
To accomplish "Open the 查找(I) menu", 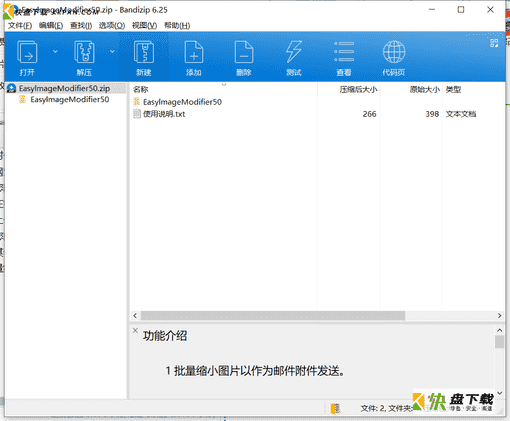I will (81, 26).
